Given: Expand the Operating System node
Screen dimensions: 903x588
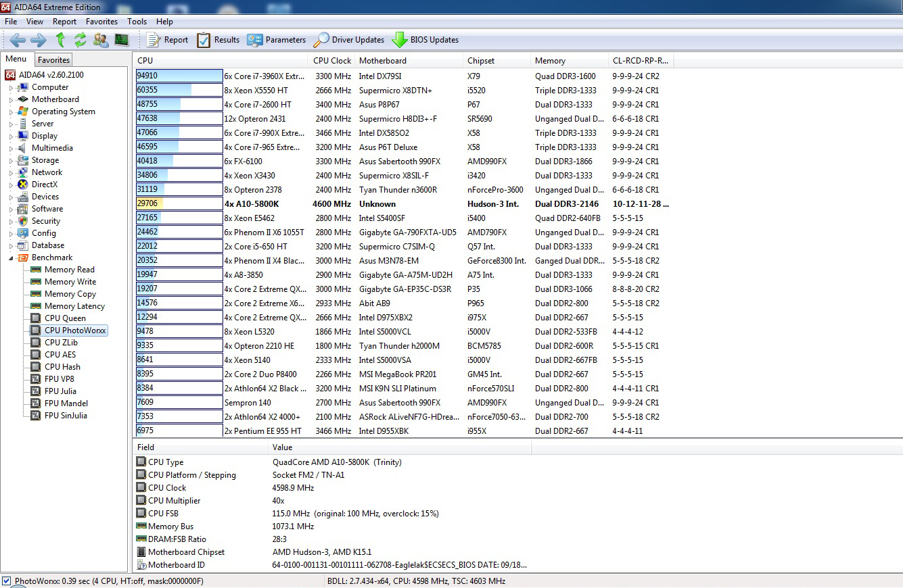Looking at the screenshot, I should pos(11,112).
